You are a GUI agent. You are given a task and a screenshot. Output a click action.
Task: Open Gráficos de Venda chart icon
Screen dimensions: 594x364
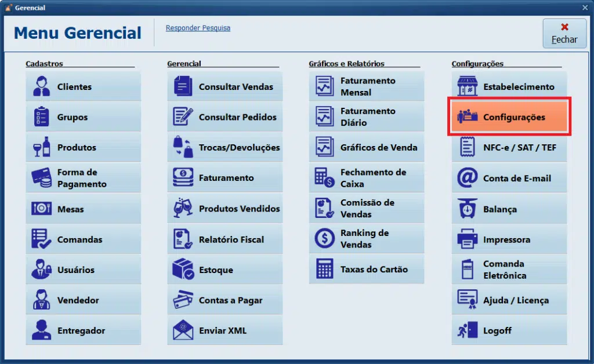[325, 147]
